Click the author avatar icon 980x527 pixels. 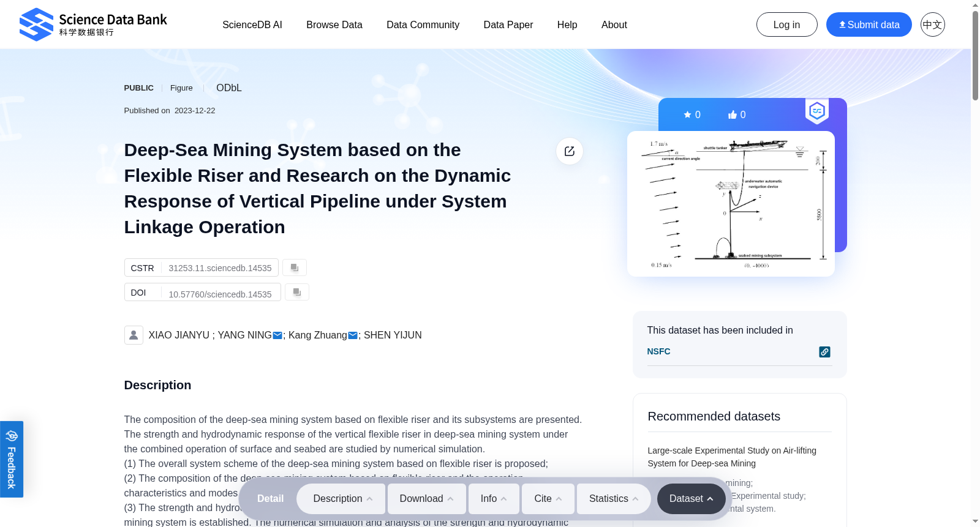(x=134, y=335)
